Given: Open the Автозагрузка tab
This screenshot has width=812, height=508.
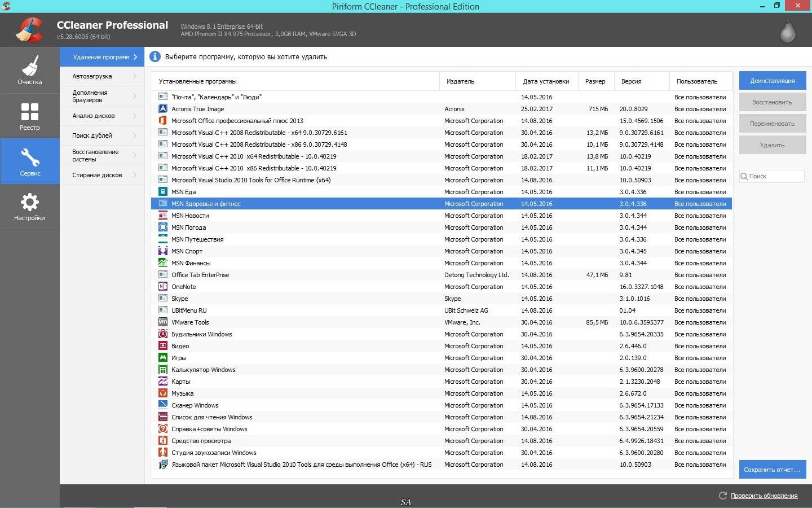Looking at the screenshot, I should [x=102, y=76].
